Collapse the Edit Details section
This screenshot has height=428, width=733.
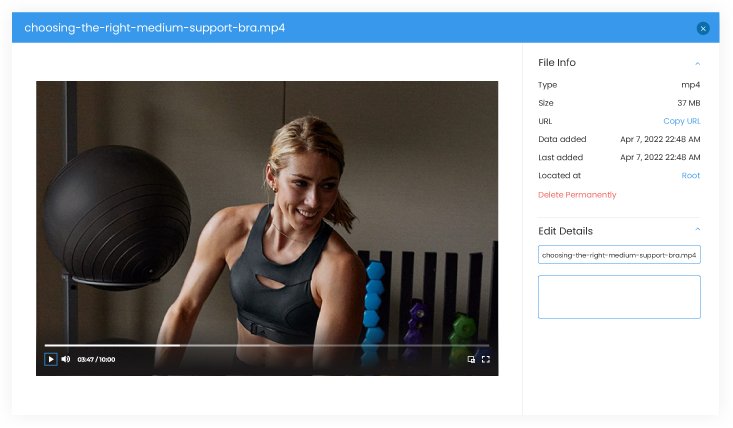tap(697, 230)
